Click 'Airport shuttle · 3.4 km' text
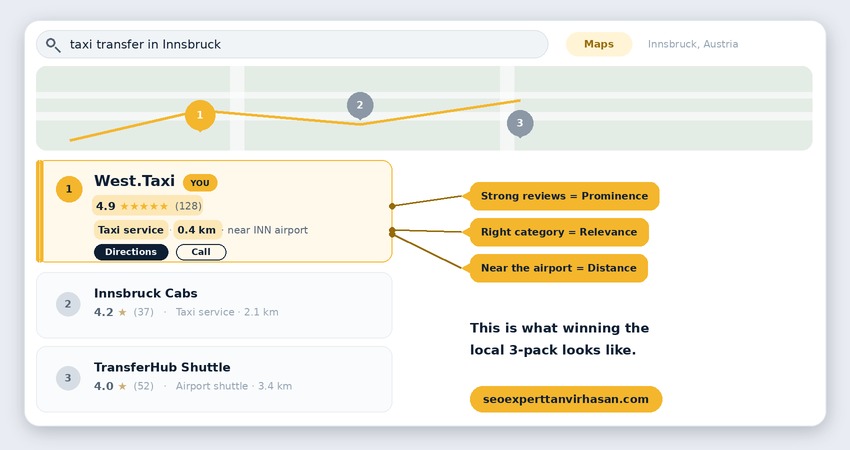 pos(234,386)
